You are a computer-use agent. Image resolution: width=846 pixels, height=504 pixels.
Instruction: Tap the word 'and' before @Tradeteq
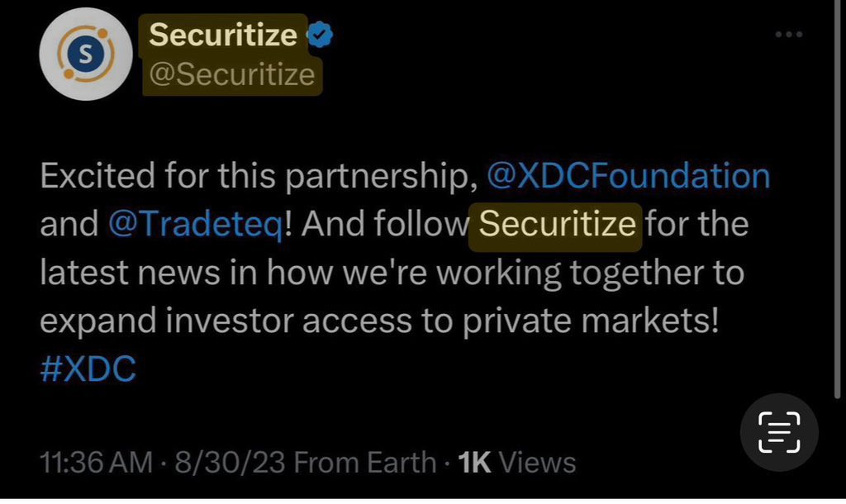[68, 225]
